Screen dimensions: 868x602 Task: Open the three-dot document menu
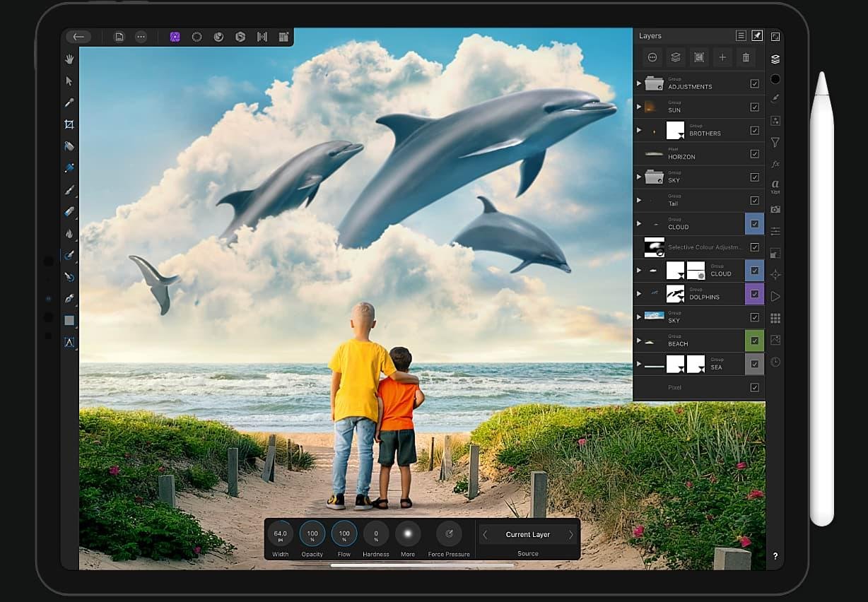[141, 37]
